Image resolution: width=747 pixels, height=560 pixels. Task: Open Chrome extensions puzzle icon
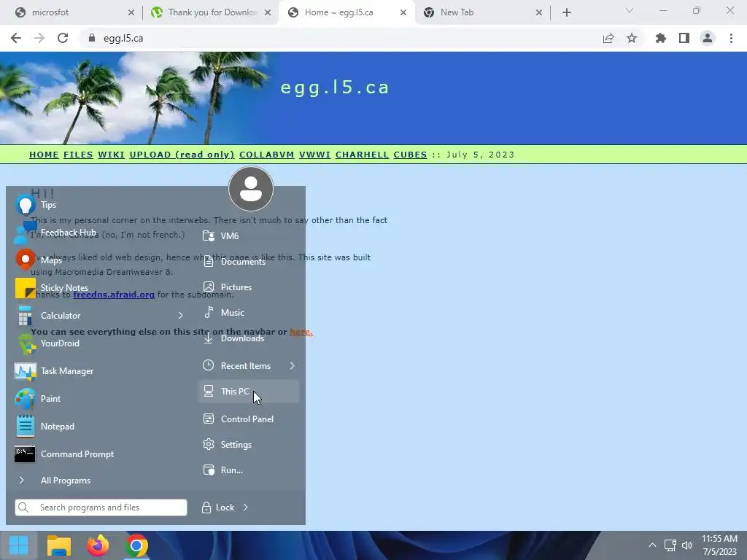(x=661, y=38)
